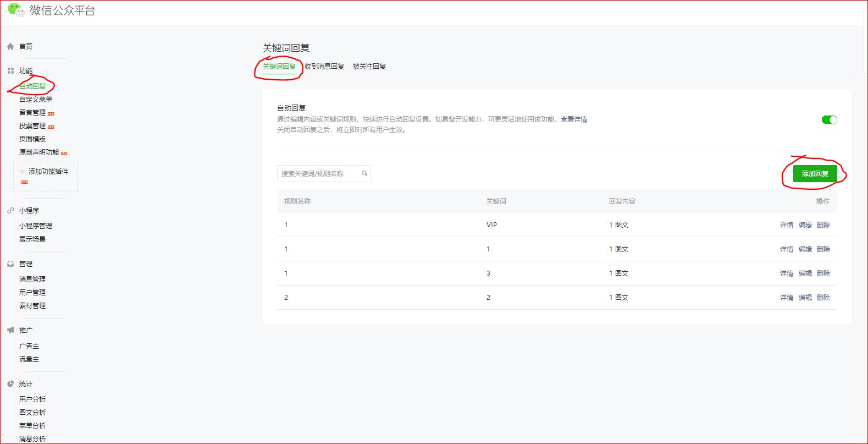Viewport: 868px width, 444px height.
Task: Go to 首页 in the sidebar
Action: point(26,47)
